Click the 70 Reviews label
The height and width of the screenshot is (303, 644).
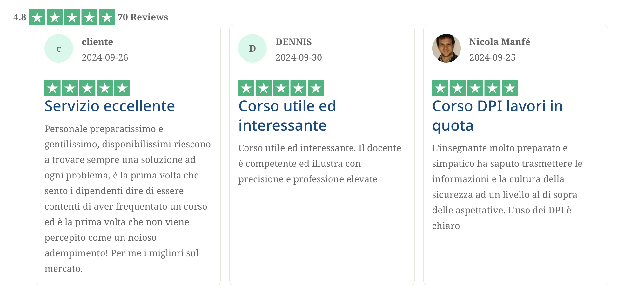(143, 17)
